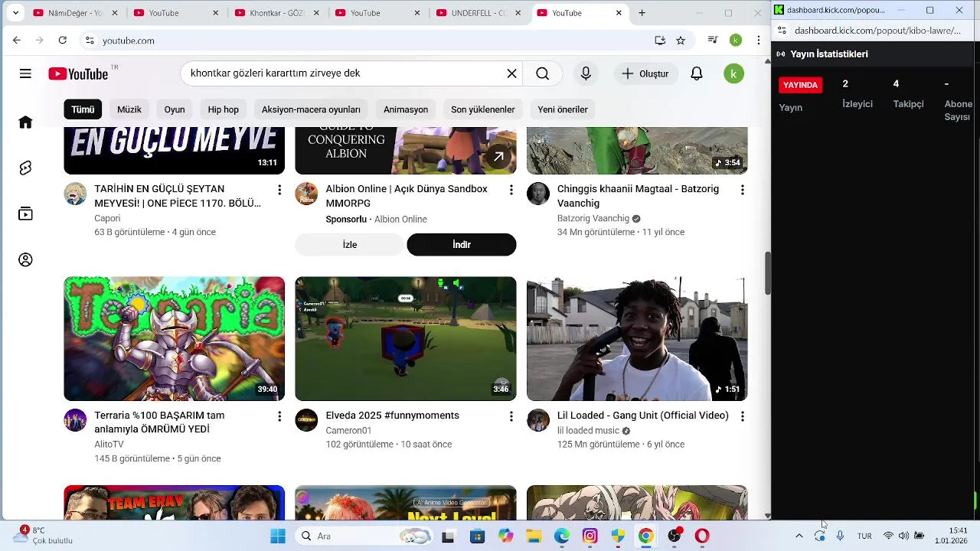Open the install app icon in address bar
The width and height of the screenshot is (980, 551).
click(x=660, y=41)
